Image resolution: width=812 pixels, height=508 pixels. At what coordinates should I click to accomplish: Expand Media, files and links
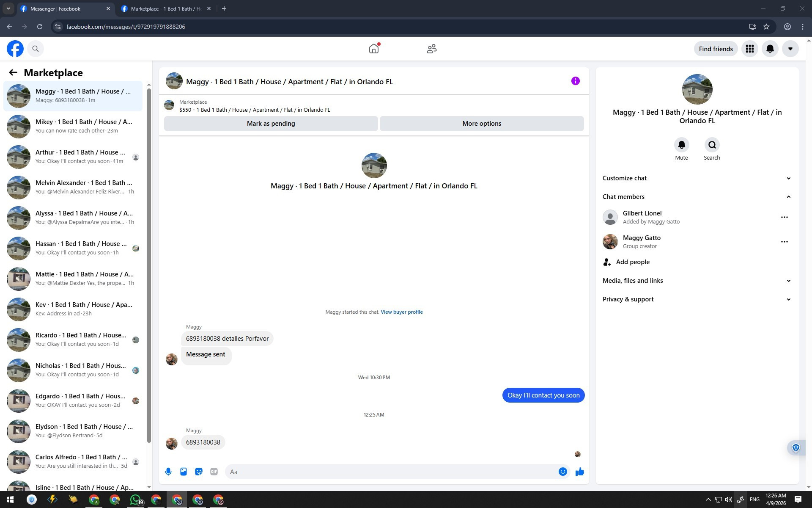[x=697, y=281]
